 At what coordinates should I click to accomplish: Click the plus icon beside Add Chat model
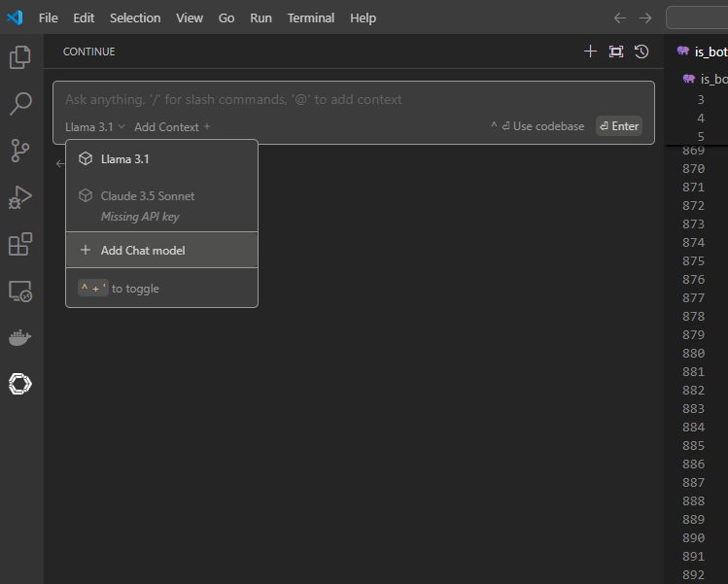pyautogui.click(x=86, y=251)
